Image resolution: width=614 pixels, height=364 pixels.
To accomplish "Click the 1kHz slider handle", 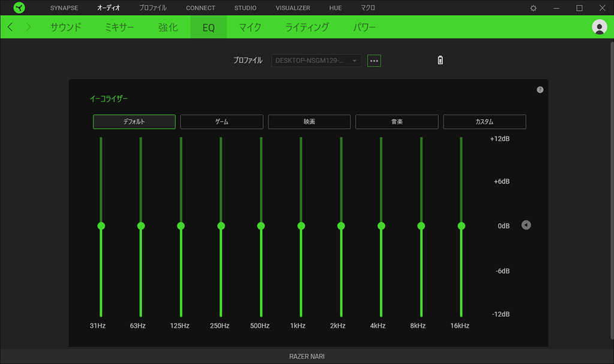I will click(301, 226).
